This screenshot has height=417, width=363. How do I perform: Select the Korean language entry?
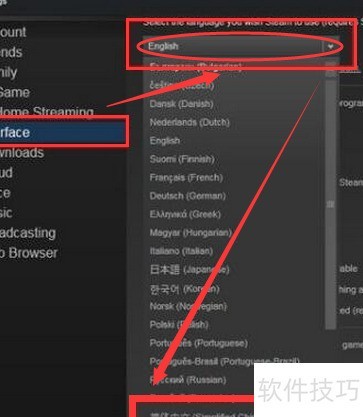point(184,288)
